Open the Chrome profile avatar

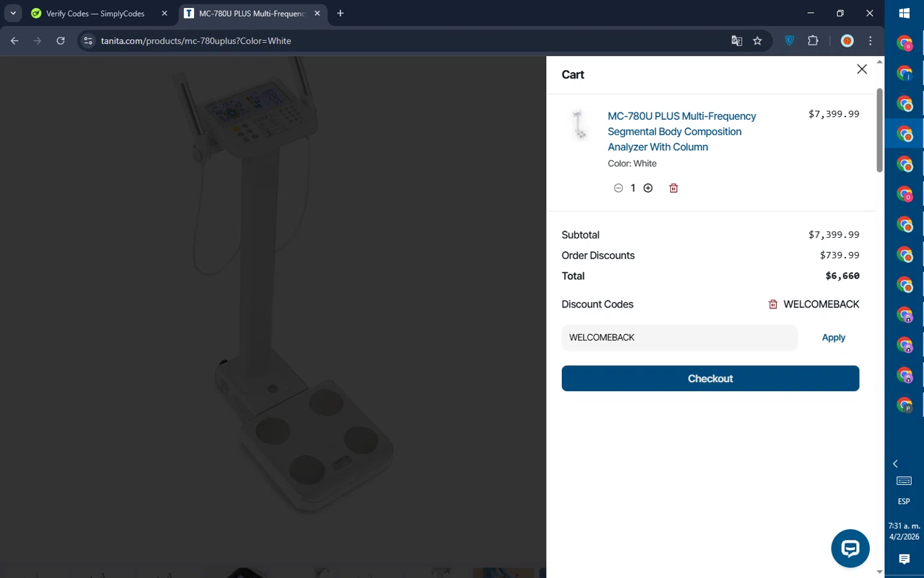[x=848, y=41]
